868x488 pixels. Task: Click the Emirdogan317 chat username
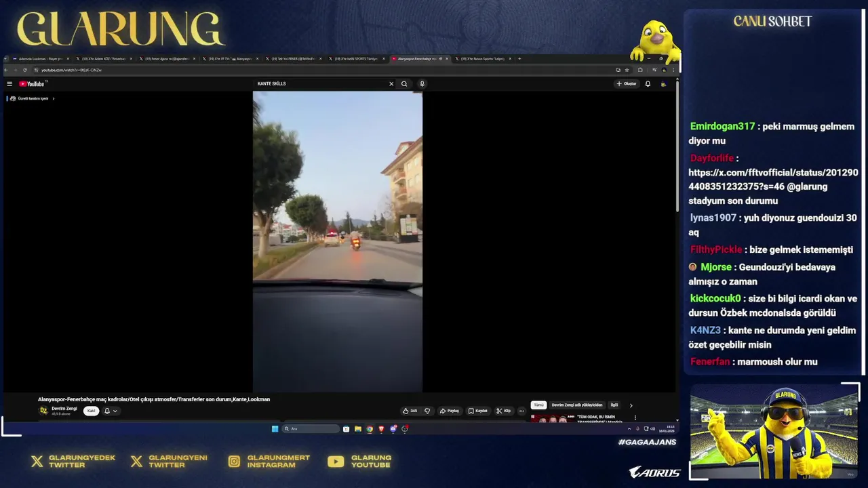pos(722,127)
